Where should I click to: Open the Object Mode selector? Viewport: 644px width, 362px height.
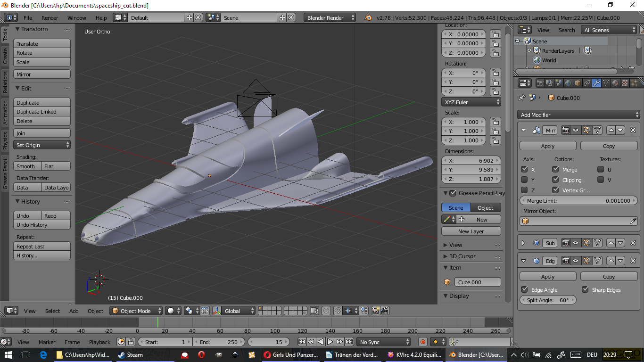[x=136, y=311]
